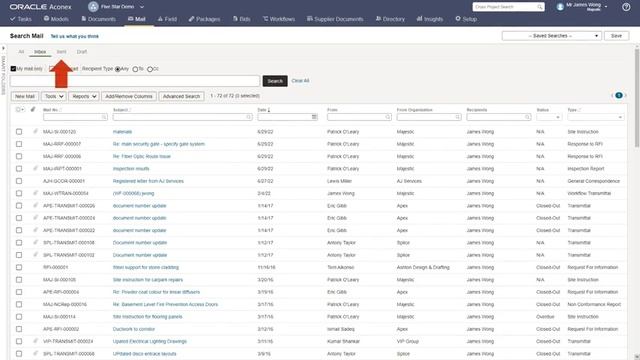Screen dimensions: 640x360
Task: Open the Date filter calendar icon
Action: (314, 117)
